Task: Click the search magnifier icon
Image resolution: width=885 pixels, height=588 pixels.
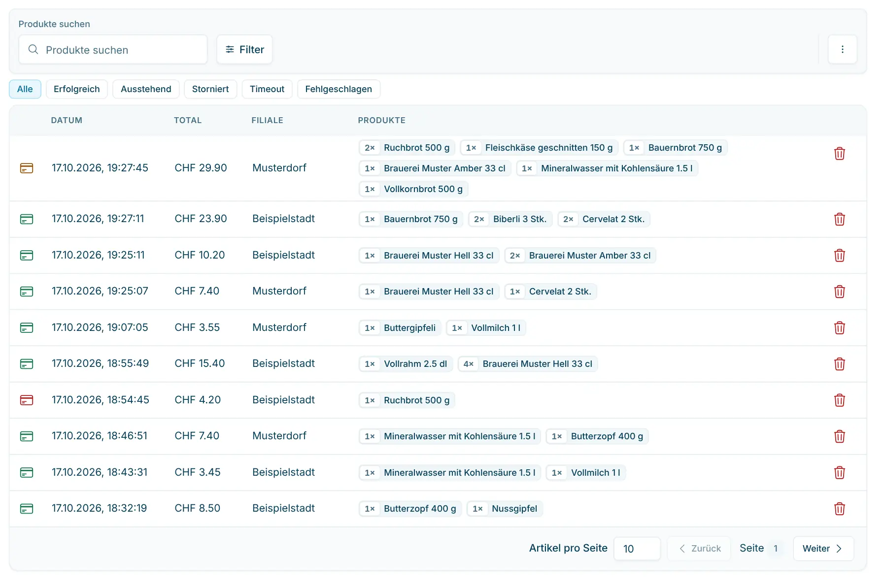Action: (x=33, y=49)
